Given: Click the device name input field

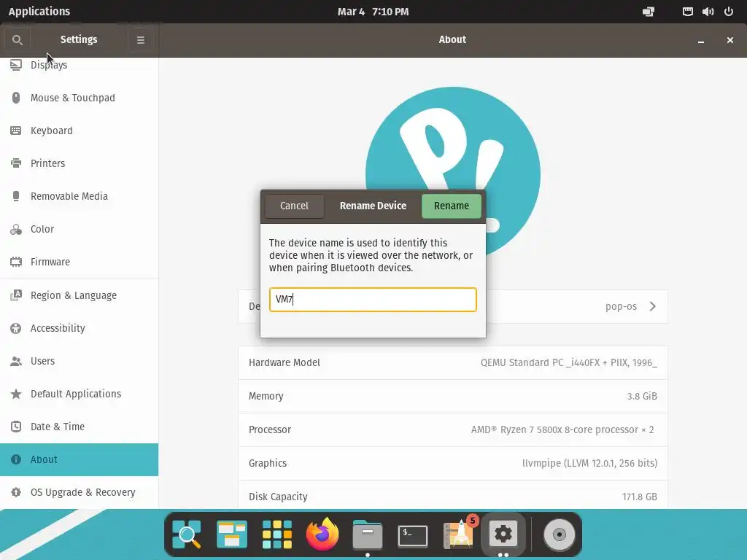Looking at the screenshot, I should click(x=373, y=300).
